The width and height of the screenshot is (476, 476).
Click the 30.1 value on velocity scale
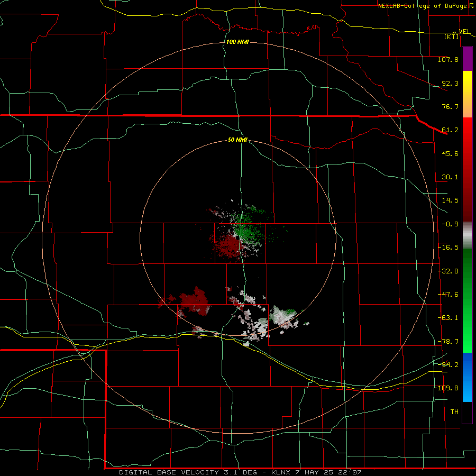[x=450, y=177]
